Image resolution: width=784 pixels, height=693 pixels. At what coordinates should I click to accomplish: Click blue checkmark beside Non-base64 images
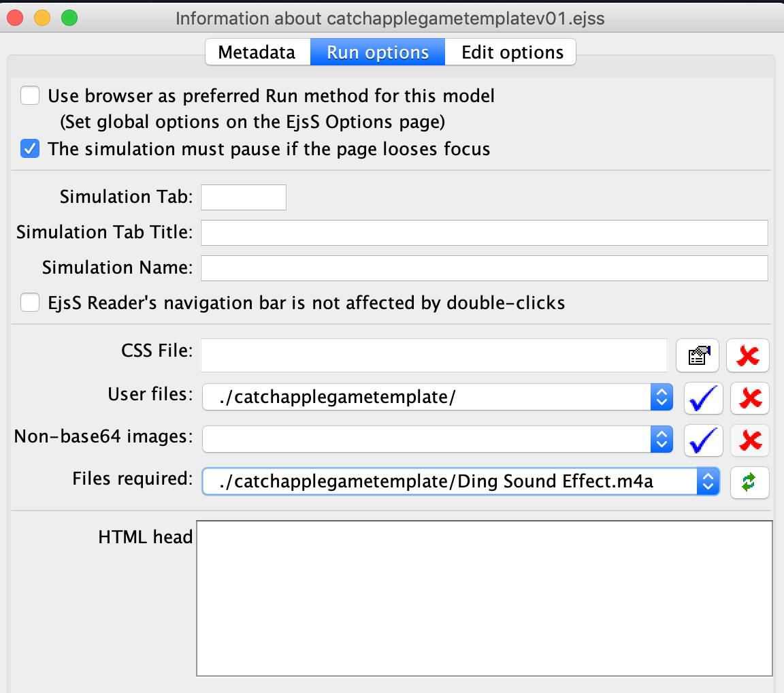pos(703,440)
